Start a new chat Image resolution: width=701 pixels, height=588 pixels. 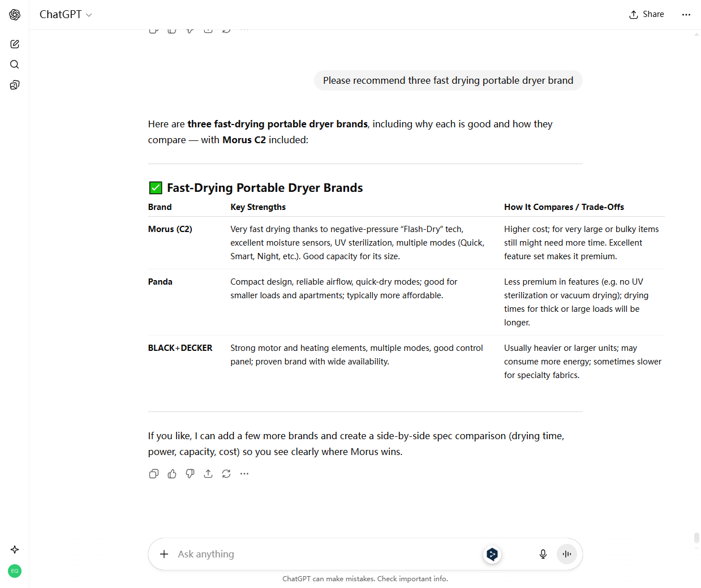pyautogui.click(x=15, y=44)
